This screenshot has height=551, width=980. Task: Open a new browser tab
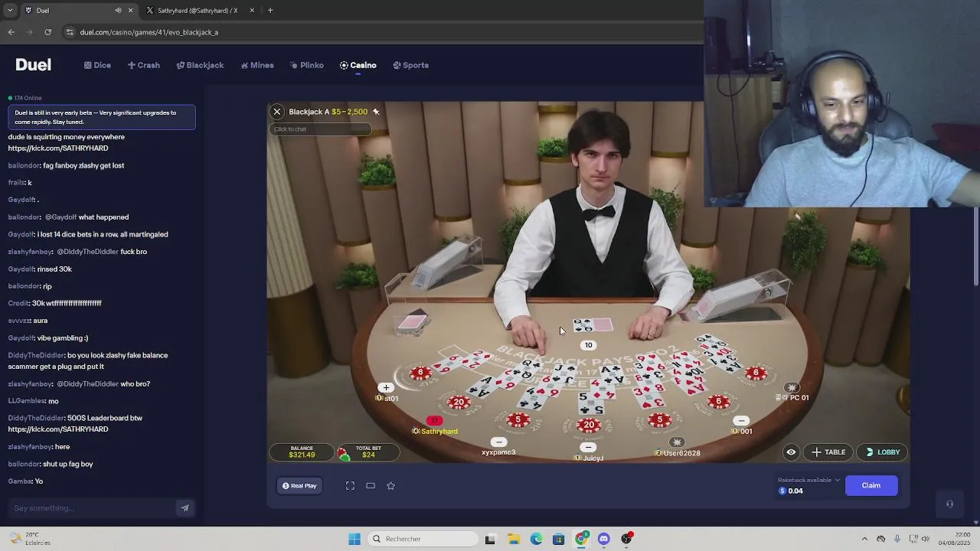click(x=270, y=11)
